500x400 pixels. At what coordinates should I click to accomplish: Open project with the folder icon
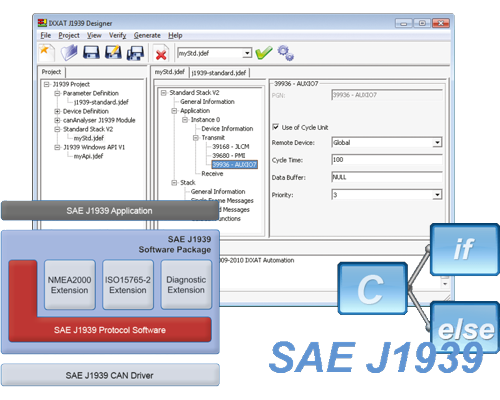pos(69,52)
